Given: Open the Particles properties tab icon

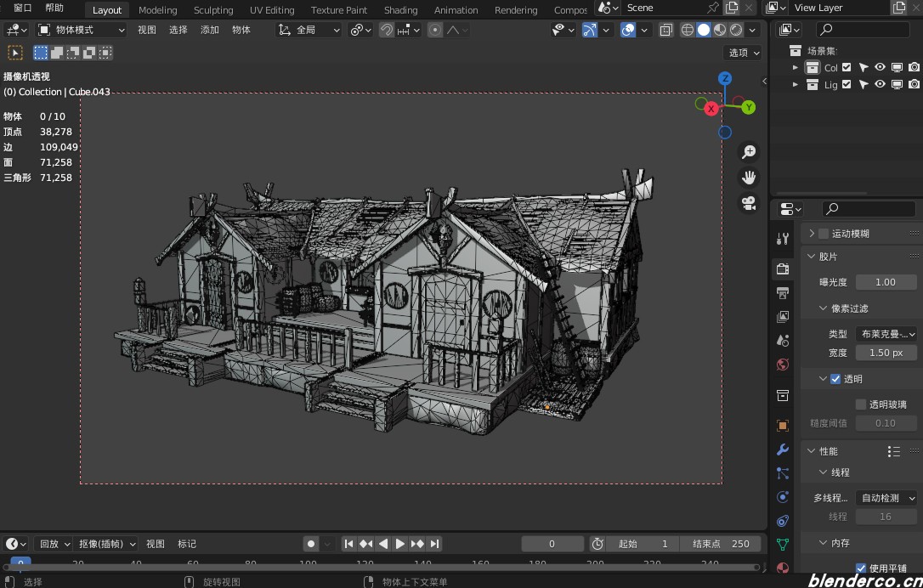Looking at the screenshot, I should click(782, 473).
